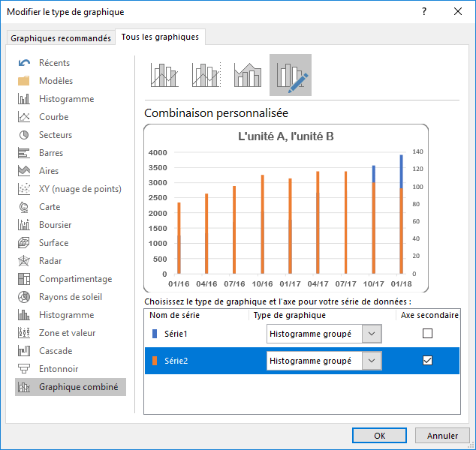Switch to Graphiques recommandés tab
The image size is (476, 450).
coord(61,38)
